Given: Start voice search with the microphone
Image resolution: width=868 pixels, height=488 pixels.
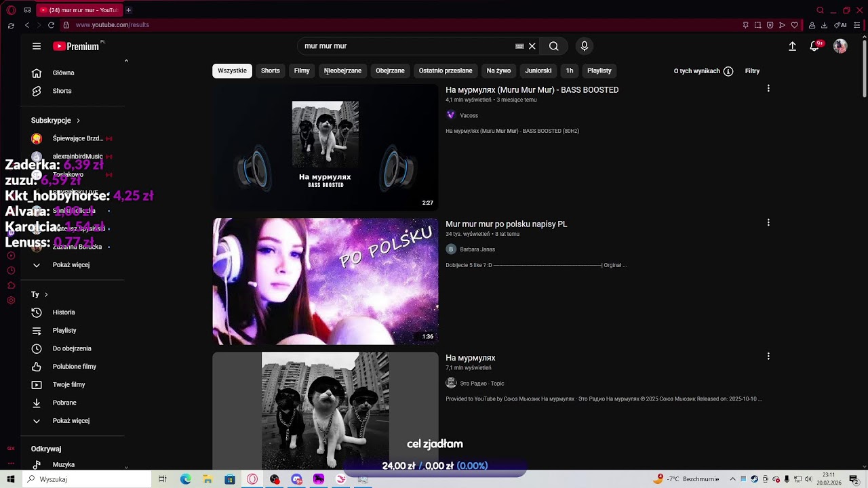Looking at the screenshot, I should point(585,46).
